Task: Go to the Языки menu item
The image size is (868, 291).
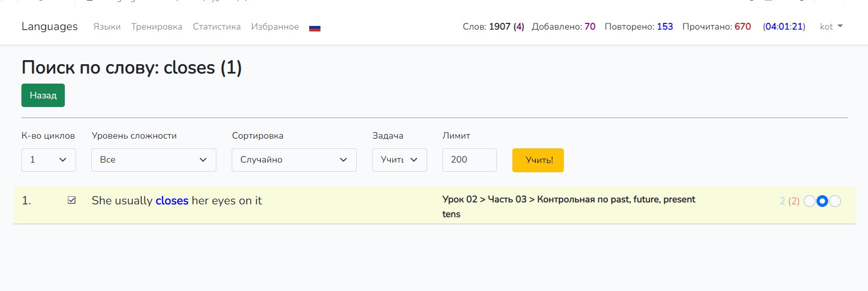Action: point(107,27)
